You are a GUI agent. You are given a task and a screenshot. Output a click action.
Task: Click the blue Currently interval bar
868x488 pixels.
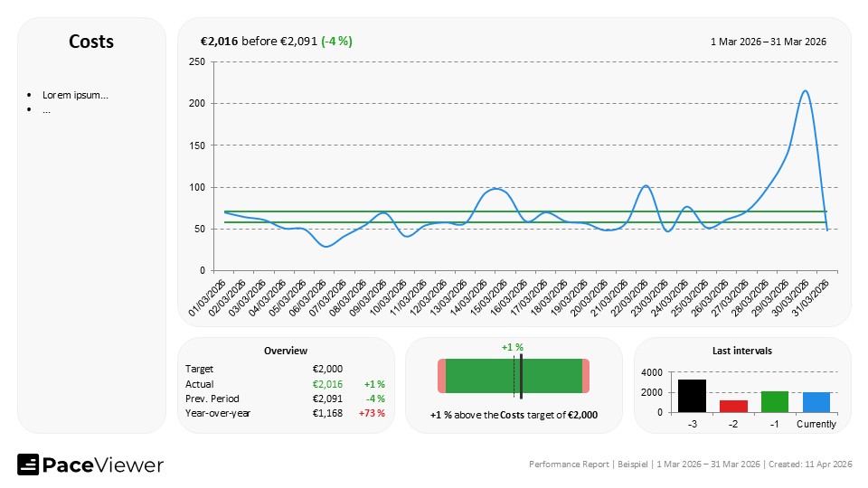pos(816,402)
